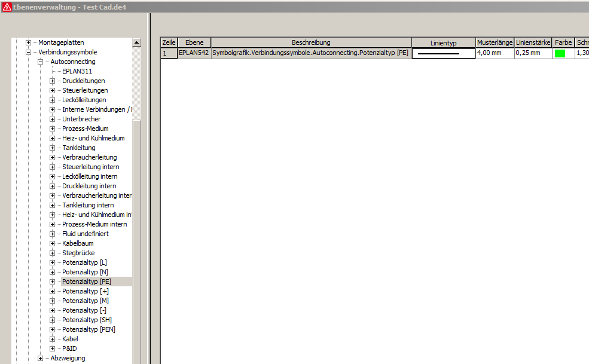
Task: Click the EPLAN542 layer cell
Action: (194, 53)
